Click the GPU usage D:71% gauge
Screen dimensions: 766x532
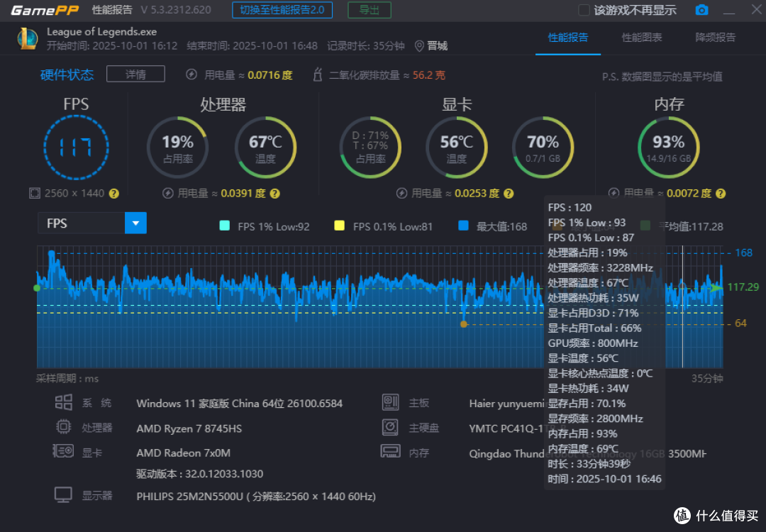pos(370,148)
